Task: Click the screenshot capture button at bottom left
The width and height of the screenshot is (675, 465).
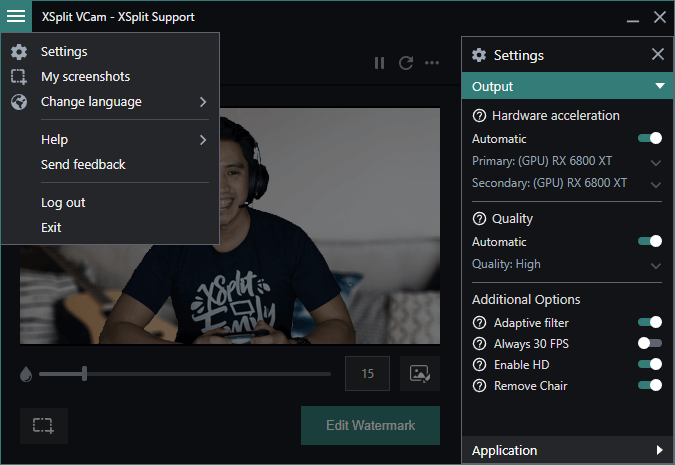Action: tap(44, 425)
